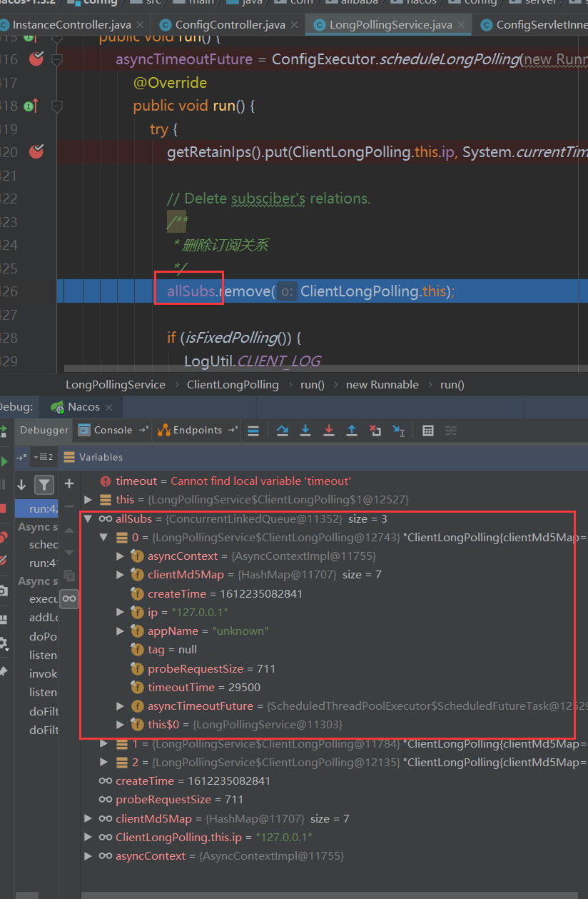Screen dimensions: 588x899
Task: Select the 'timeoutTime = 29500' row
Action: pyautogui.click(x=335, y=687)
